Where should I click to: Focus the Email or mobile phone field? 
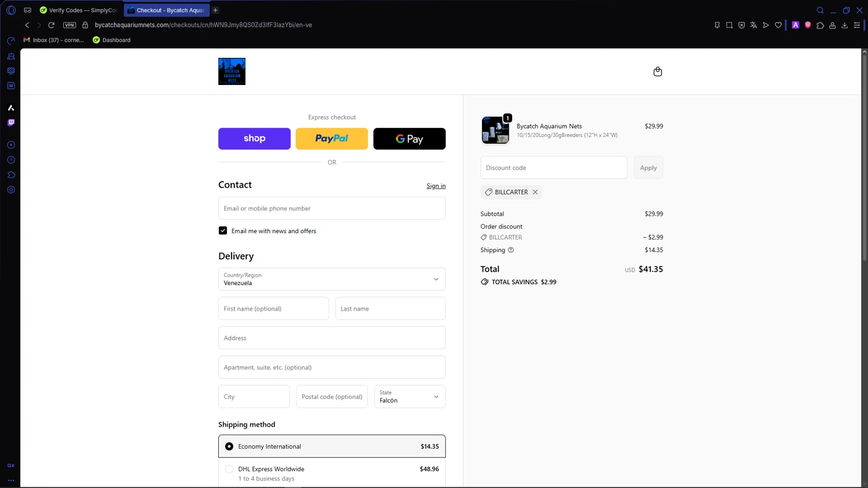pyautogui.click(x=332, y=208)
